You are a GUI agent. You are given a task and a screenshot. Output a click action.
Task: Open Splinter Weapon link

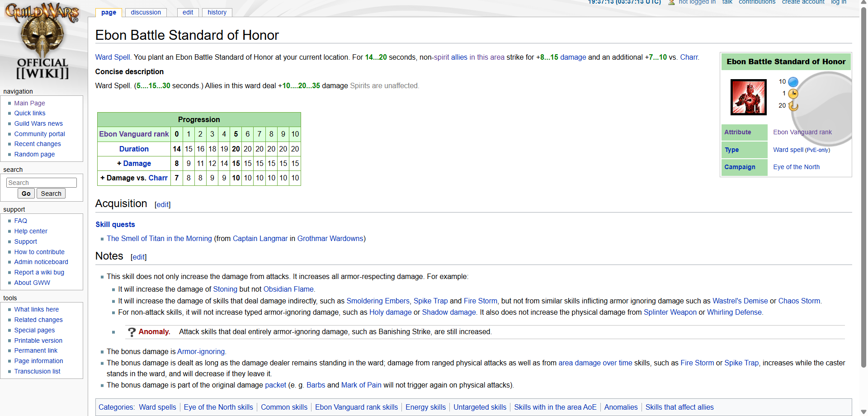coord(670,312)
